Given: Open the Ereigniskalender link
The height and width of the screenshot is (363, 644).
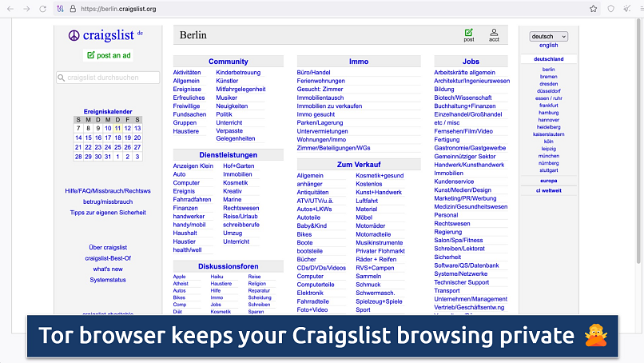Looking at the screenshot, I should [108, 111].
